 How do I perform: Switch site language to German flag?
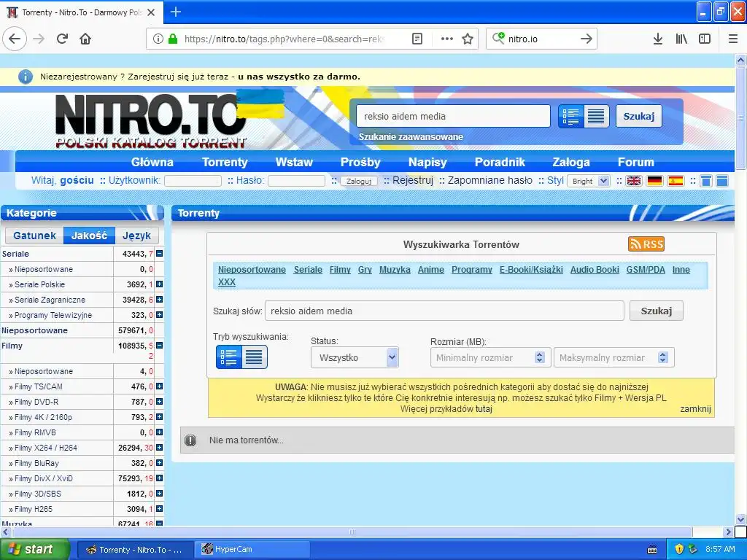[654, 181]
